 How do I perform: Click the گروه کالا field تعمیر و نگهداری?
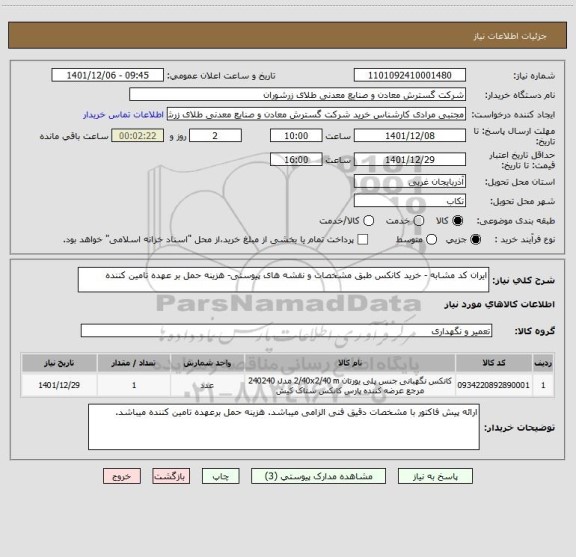coord(286,331)
